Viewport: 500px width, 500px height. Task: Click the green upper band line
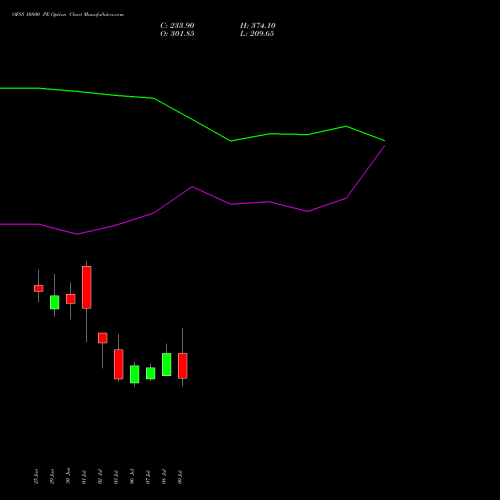[x=192, y=118]
